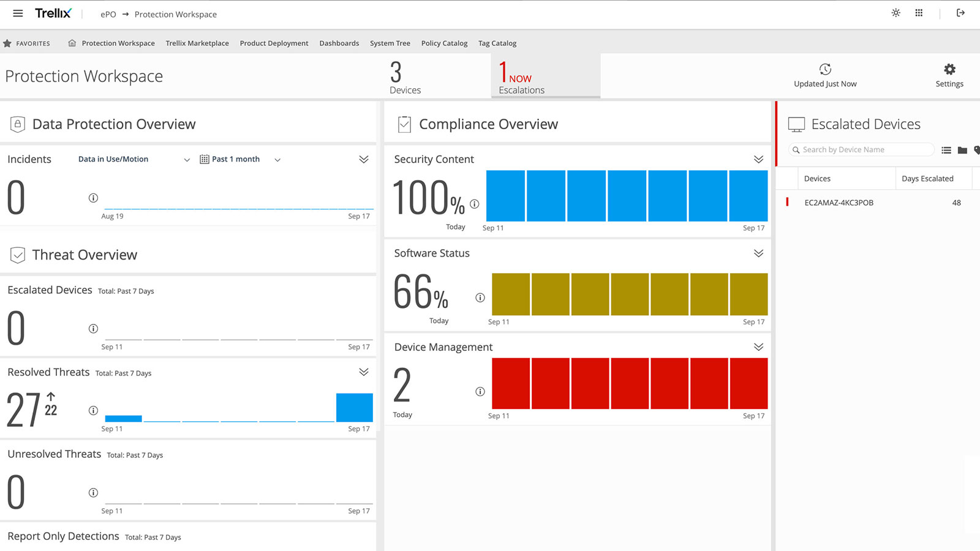The height and width of the screenshot is (551, 980).
Task: Click the refresh Updated Just Now icon
Action: [x=825, y=69]
